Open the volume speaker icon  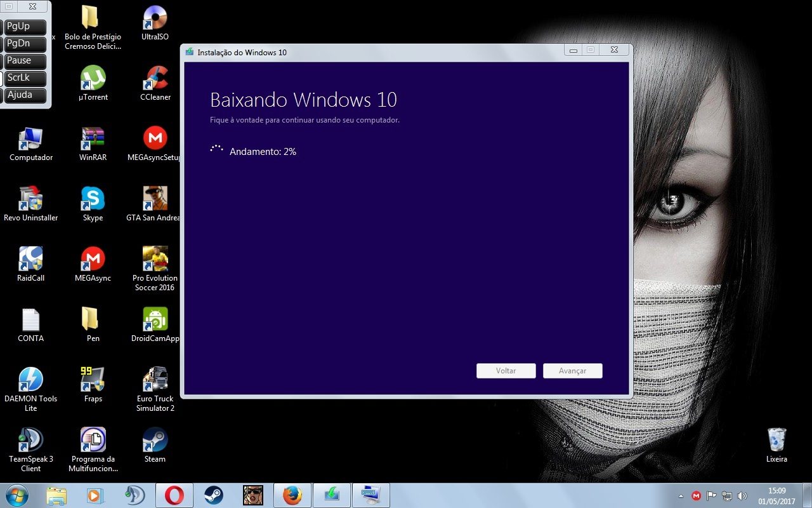[x=742, y=496]
